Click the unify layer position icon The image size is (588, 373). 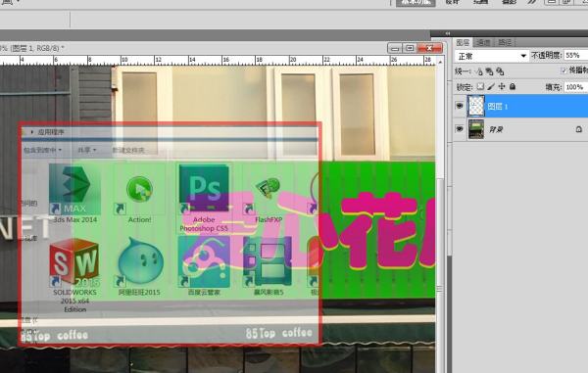pos(479,71)
